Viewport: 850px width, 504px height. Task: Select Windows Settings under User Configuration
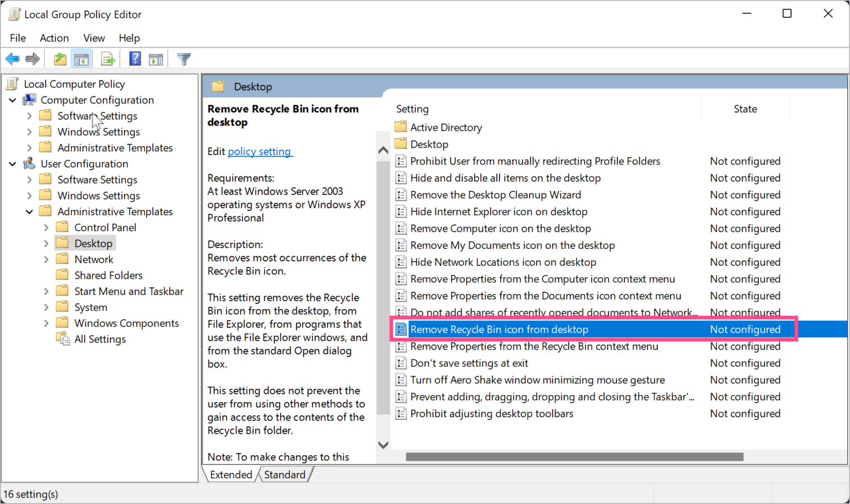coord(99,196)
